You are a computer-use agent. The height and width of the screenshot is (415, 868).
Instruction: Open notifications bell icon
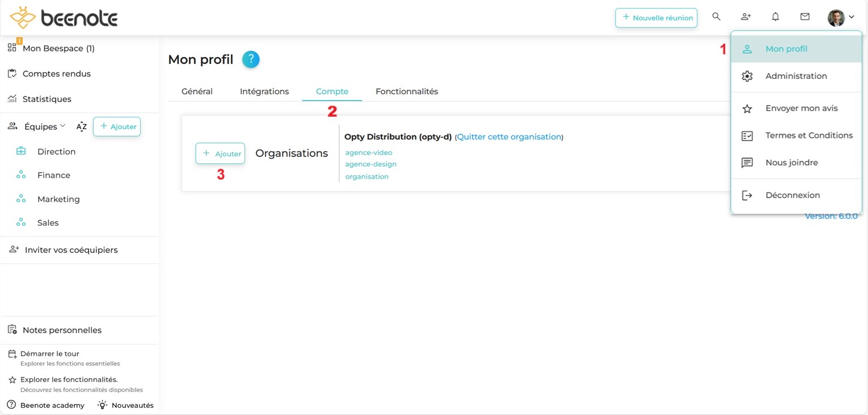(776, 17)
